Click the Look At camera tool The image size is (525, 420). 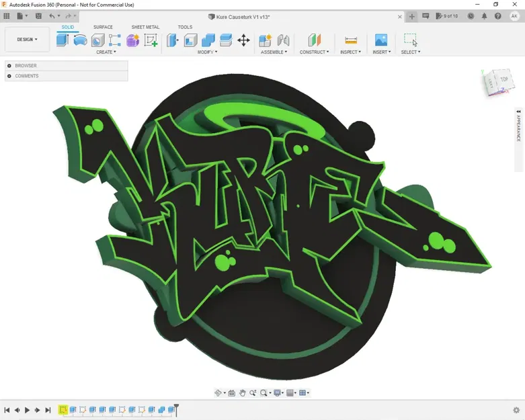[232, 393]
